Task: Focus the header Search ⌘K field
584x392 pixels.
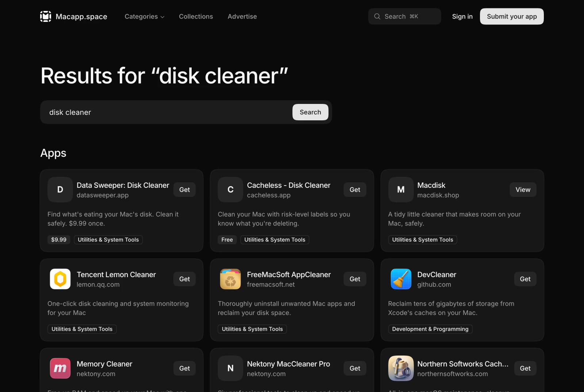Action: pos(404,16)
